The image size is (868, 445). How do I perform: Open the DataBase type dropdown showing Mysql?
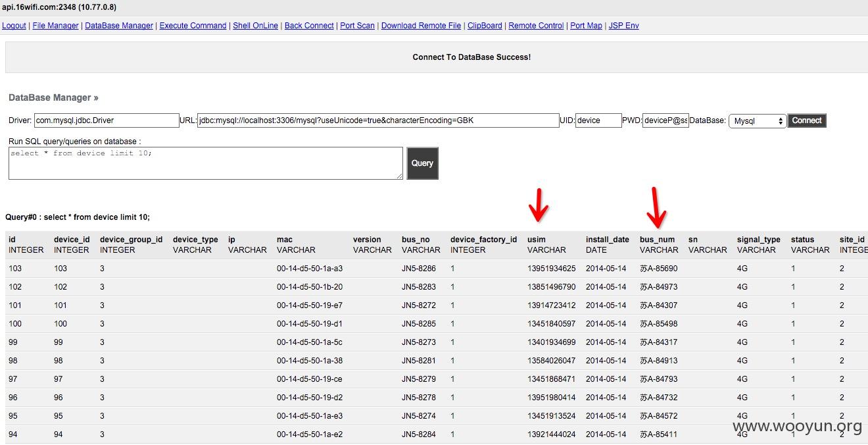[758, 121]
